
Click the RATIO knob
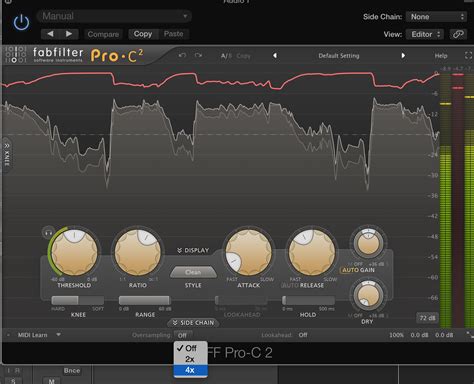click(138, 253)
